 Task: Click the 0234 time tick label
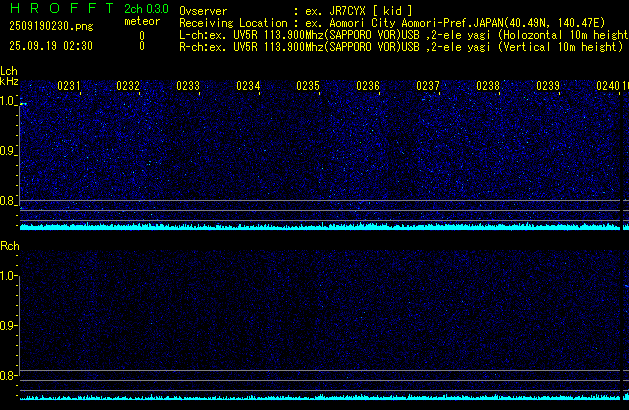click(248, 86)
